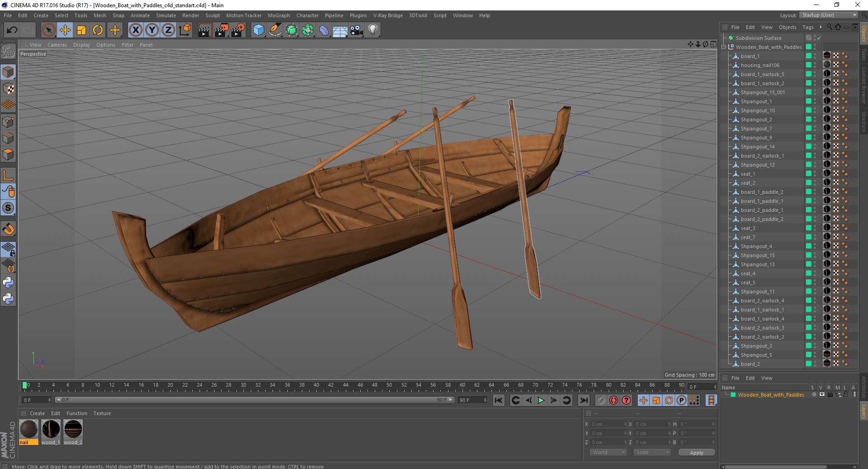Click the Undo arrow icon
This screenshot has width=868, height=469.
click(x=12, y=30)
